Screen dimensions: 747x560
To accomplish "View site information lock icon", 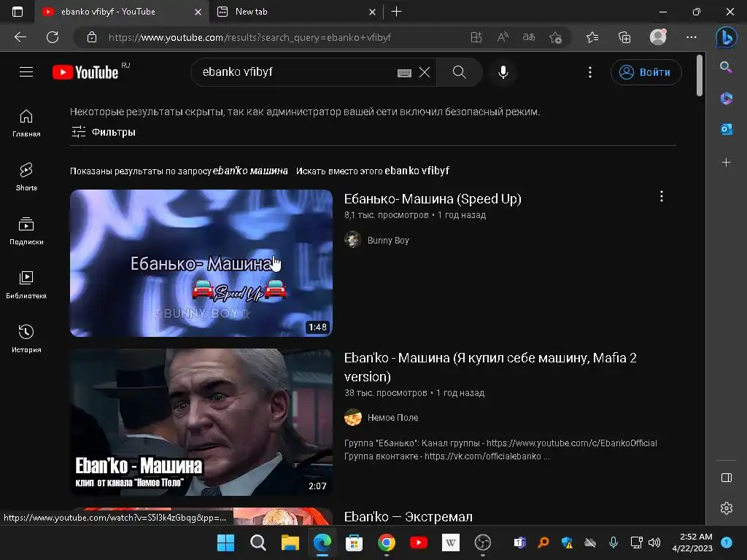I will [92, 37].
